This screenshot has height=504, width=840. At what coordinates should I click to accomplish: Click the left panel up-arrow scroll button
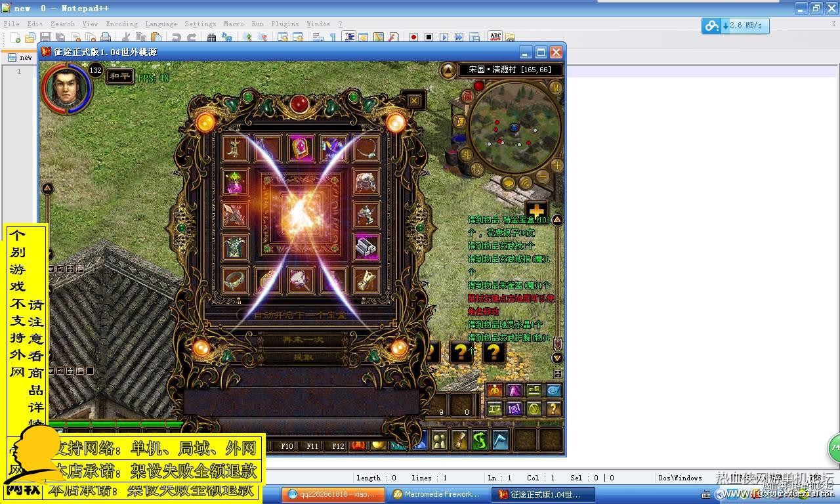[x=47, y=189]
